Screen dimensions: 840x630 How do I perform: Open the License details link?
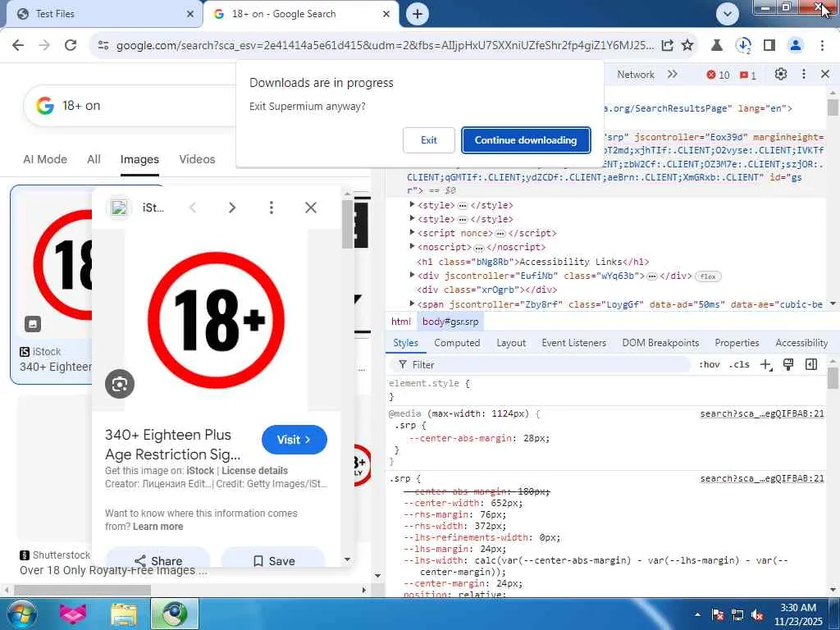tap(254, 471)
